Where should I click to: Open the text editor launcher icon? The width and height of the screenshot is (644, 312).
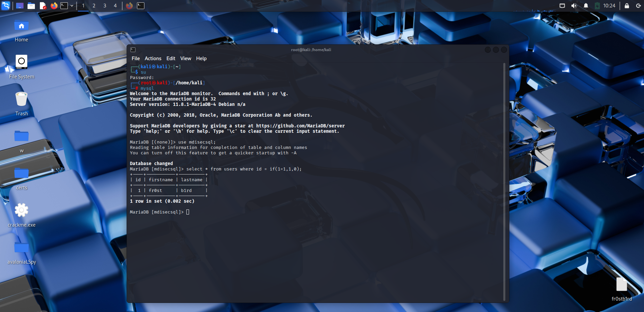43,6
